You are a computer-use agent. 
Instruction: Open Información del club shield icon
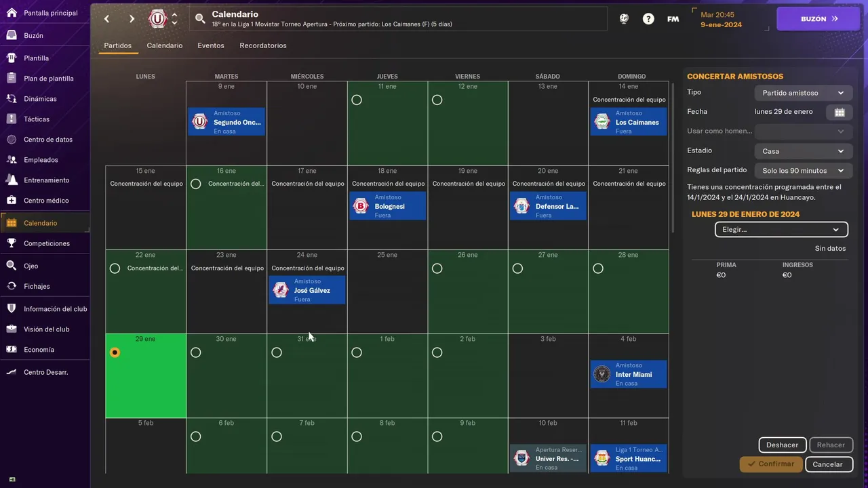click(12, 309)
